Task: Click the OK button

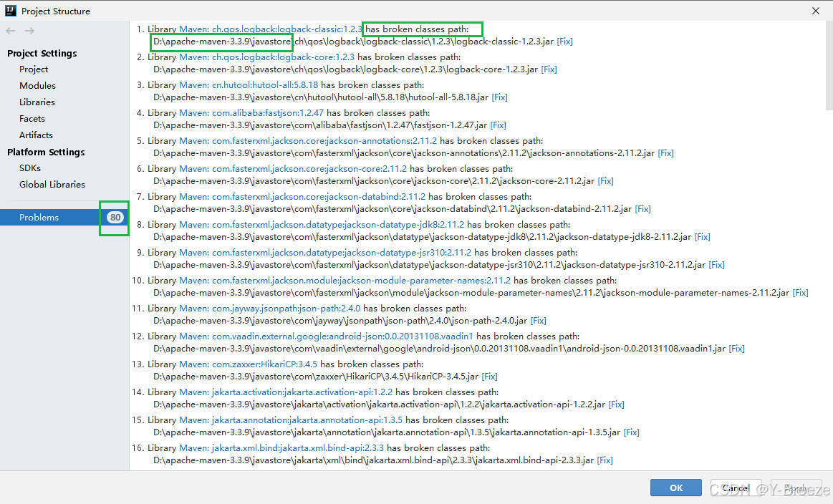Action: (x=675, y=488)
